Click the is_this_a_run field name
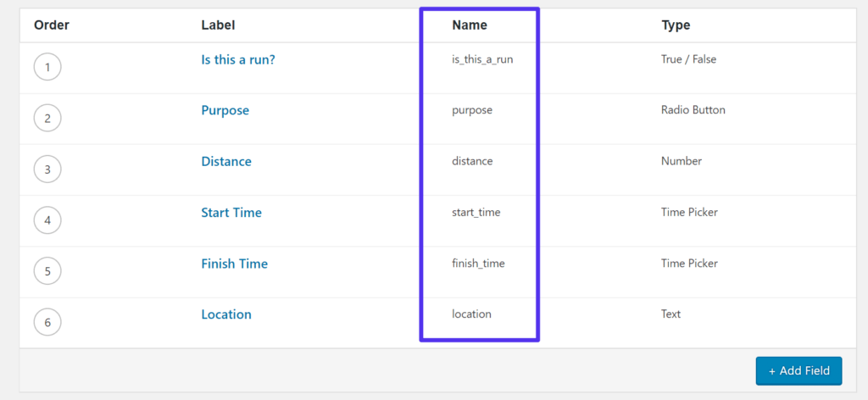Screen dimensions: 868x400 (482, 59)
